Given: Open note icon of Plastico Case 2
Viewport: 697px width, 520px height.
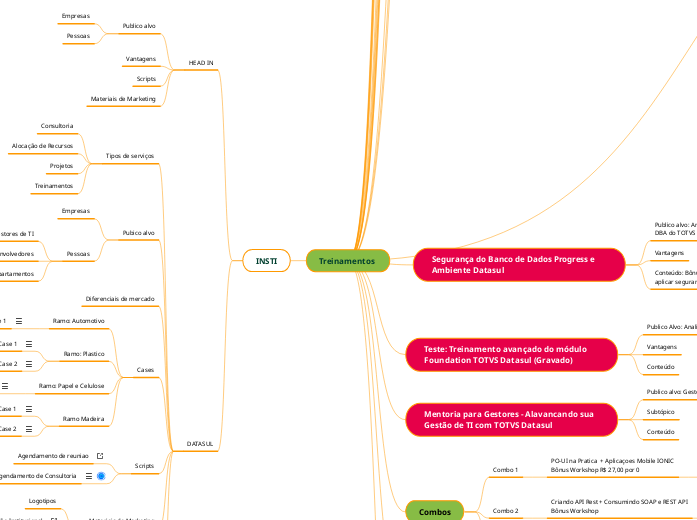Looking at the screenshot, I should 29,364.
